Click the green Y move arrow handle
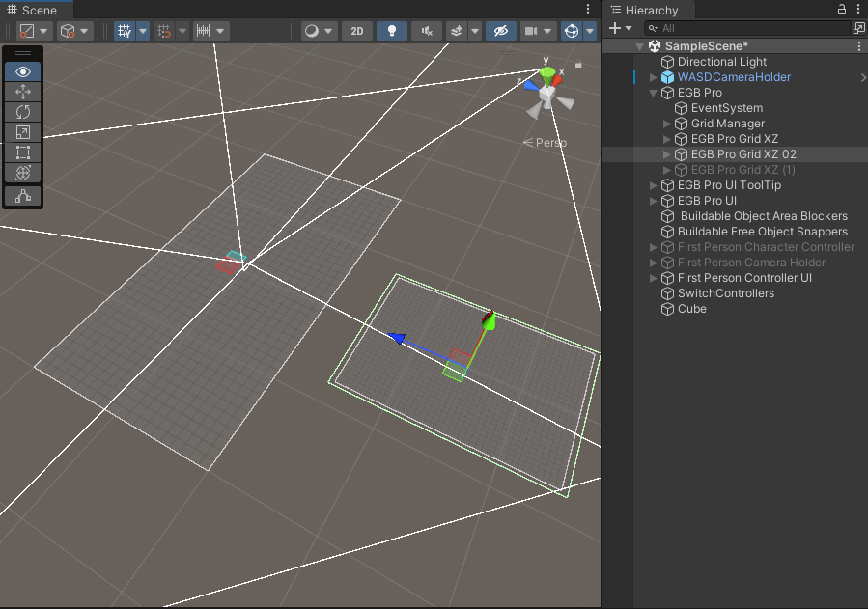 tap(489, 322)
